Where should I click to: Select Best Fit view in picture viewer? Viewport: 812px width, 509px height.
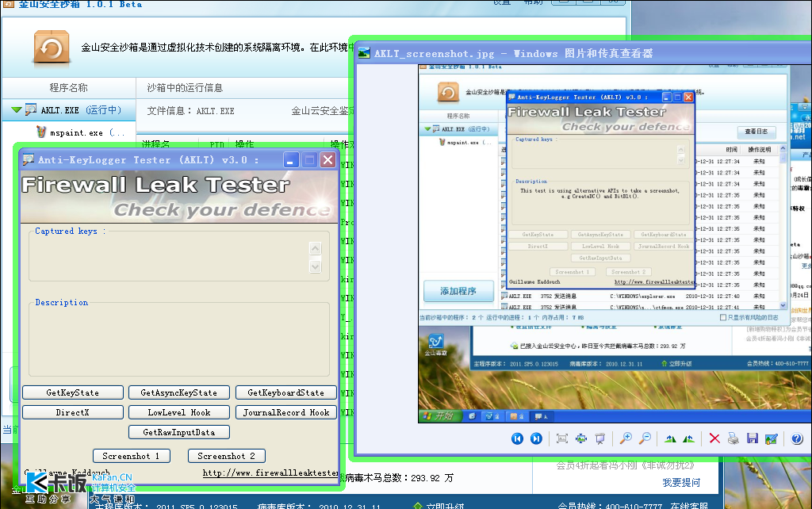(x=562, y=438)
